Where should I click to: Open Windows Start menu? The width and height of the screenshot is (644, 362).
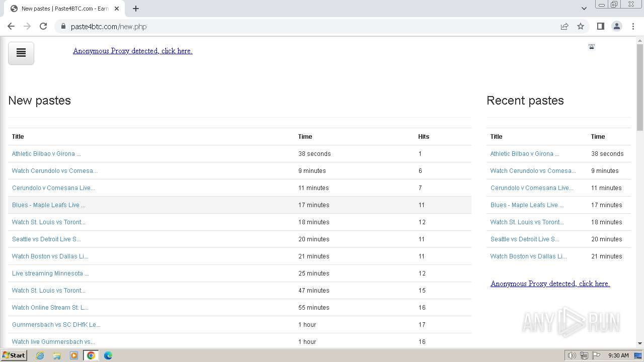(14, 355)
